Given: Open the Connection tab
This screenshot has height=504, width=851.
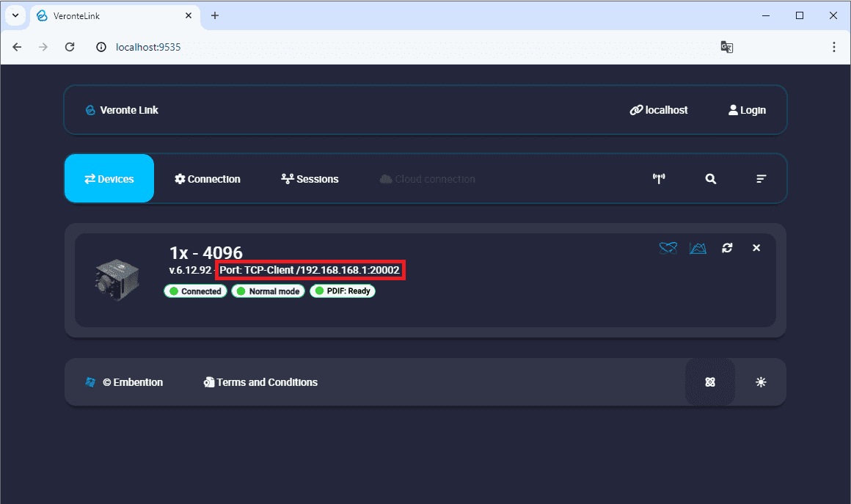Looking at the screenshot, I should 208,179.
